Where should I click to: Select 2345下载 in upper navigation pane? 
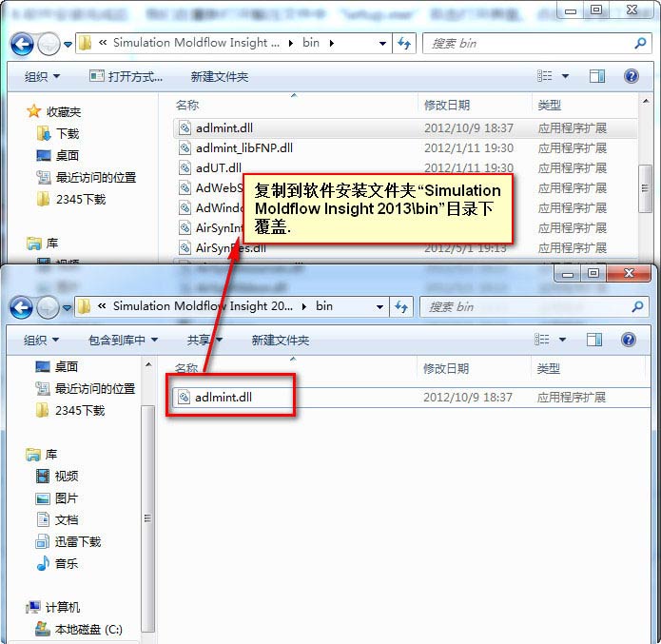tap(71, 200)
